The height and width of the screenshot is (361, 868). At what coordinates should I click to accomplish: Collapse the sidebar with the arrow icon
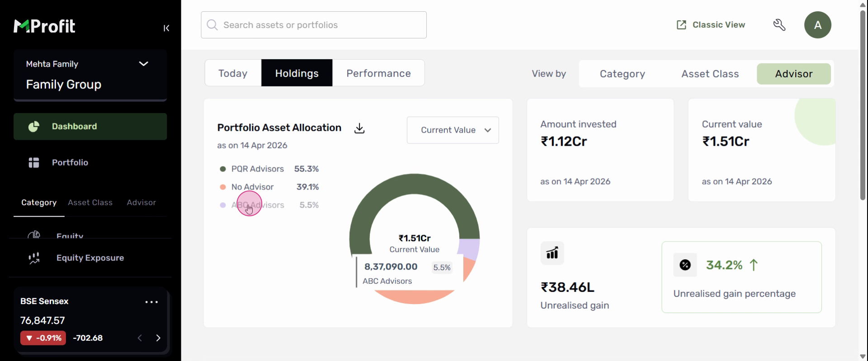coord(166,28)
